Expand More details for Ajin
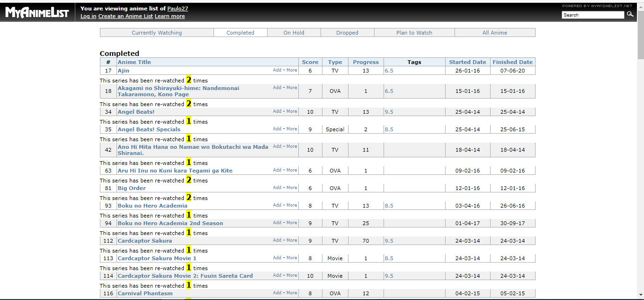The image size is (644, 300). pyautogui.click(x=292, y=70)
